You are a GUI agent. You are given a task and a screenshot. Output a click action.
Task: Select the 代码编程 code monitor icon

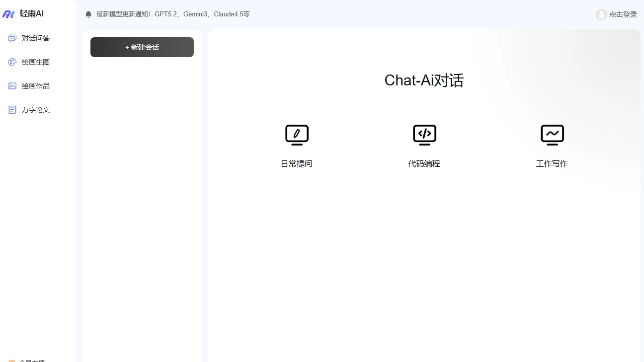coord(424,135)
